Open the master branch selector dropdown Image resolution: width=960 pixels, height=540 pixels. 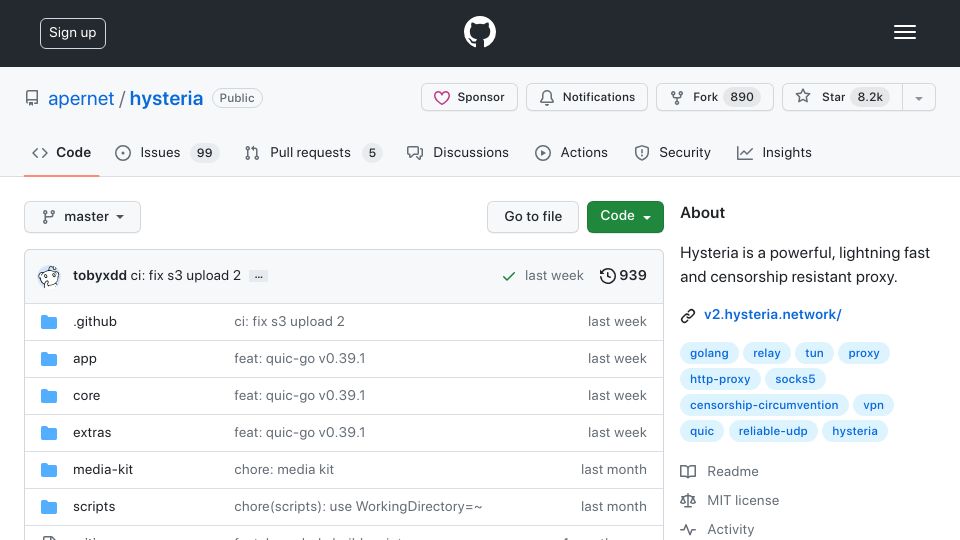click(x=83, y=217)
